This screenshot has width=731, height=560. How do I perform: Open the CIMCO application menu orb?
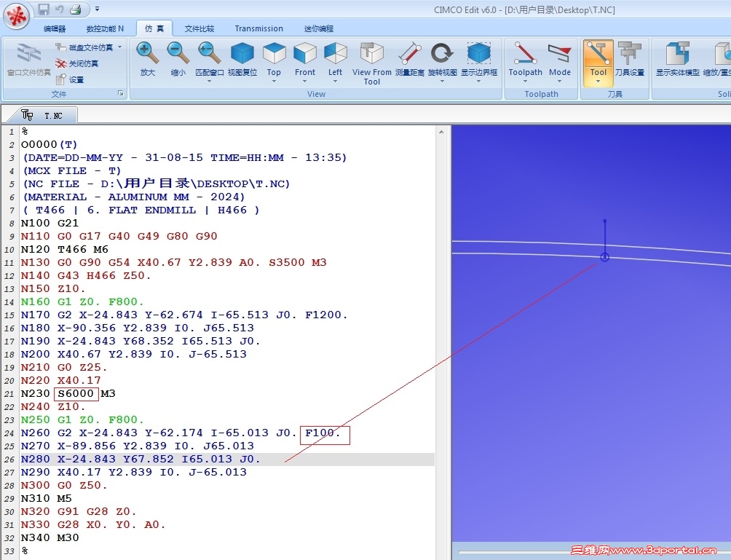click(x=17, y=15)
